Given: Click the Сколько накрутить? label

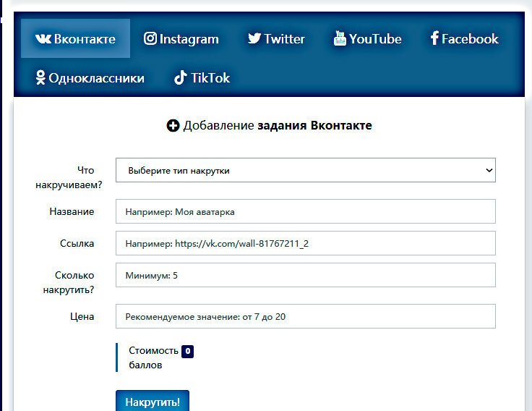Looking at the screenshot, I should tap(69, 282).
